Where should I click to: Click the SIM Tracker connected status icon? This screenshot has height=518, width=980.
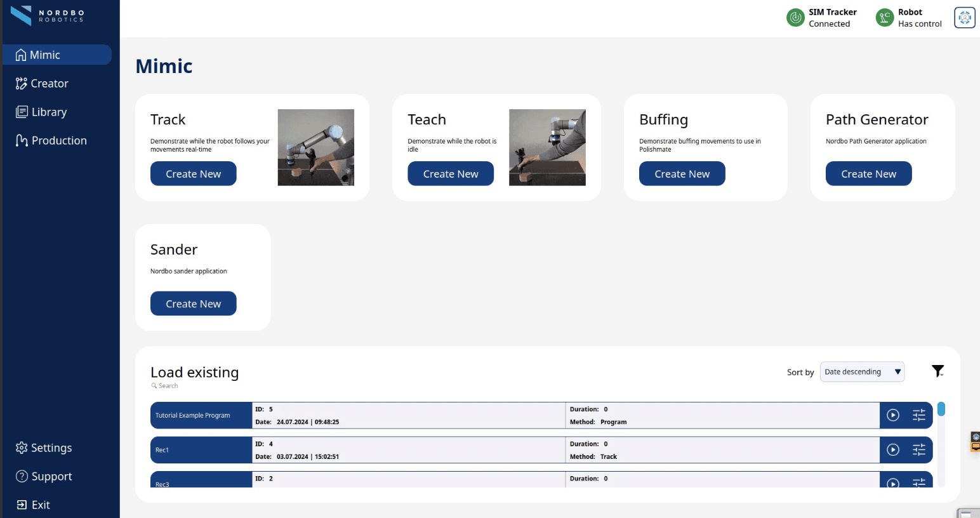pos(795,18)
